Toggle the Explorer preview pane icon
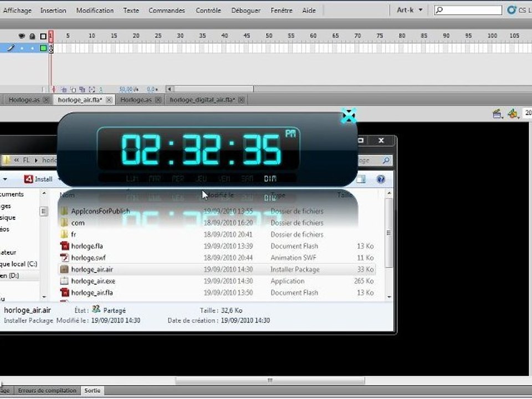Screen dimensions: 532x399 tap(361, 179)
